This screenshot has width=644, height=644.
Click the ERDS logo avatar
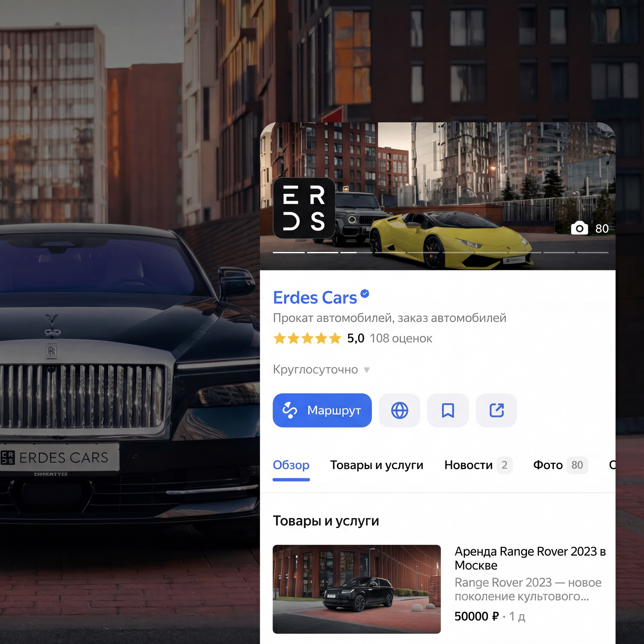coord(304,208)
